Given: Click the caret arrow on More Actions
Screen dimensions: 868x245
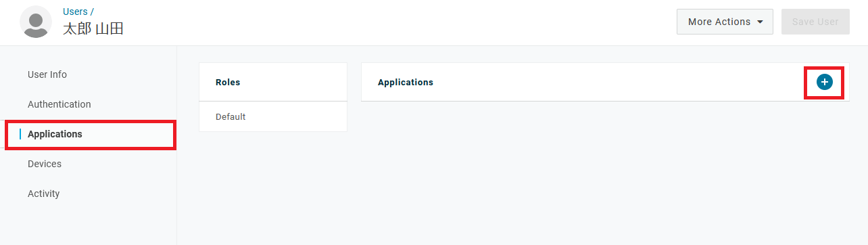Looking at the screenshot, I should [x=761, y=22].
